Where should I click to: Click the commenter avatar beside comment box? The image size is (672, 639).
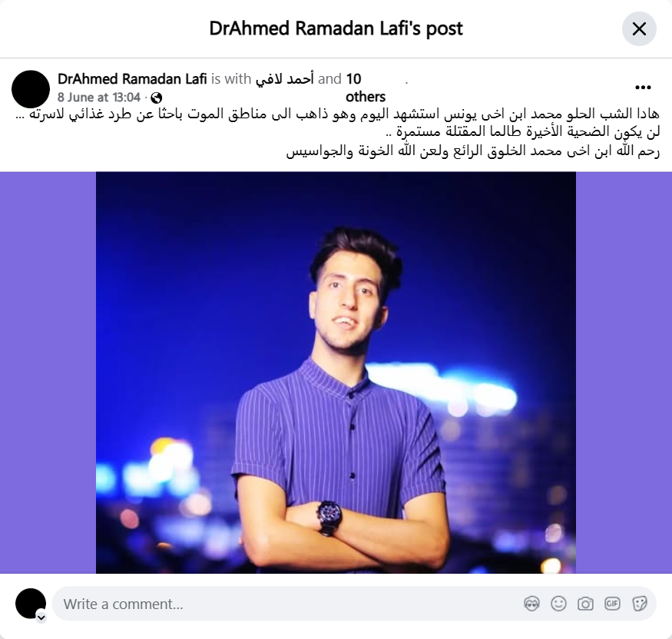(x=31, y=604)
